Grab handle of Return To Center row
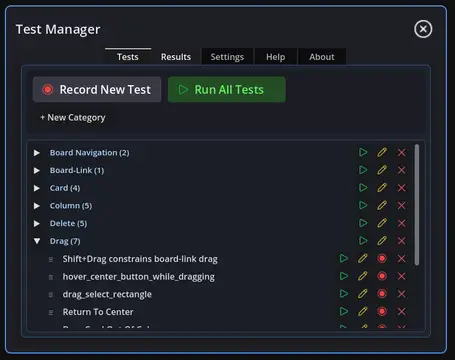The image size is (455, 360). click(51, 312)
